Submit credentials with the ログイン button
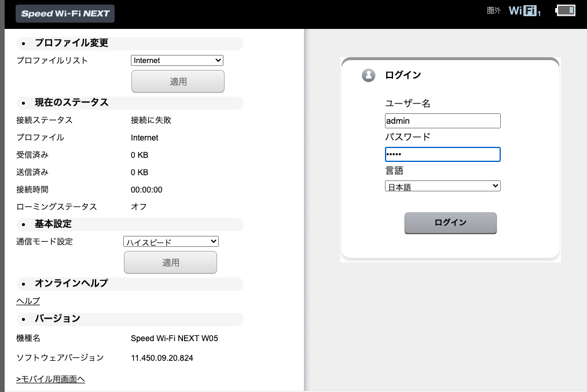 [450, 223]
